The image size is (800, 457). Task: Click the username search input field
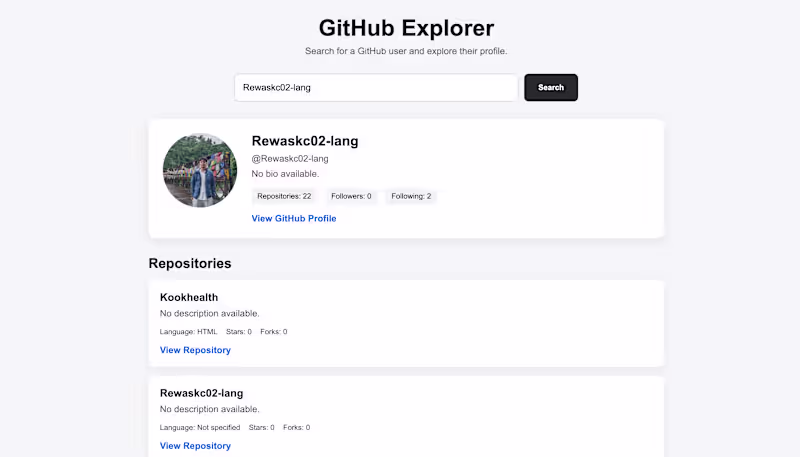[x=376, y=88]
